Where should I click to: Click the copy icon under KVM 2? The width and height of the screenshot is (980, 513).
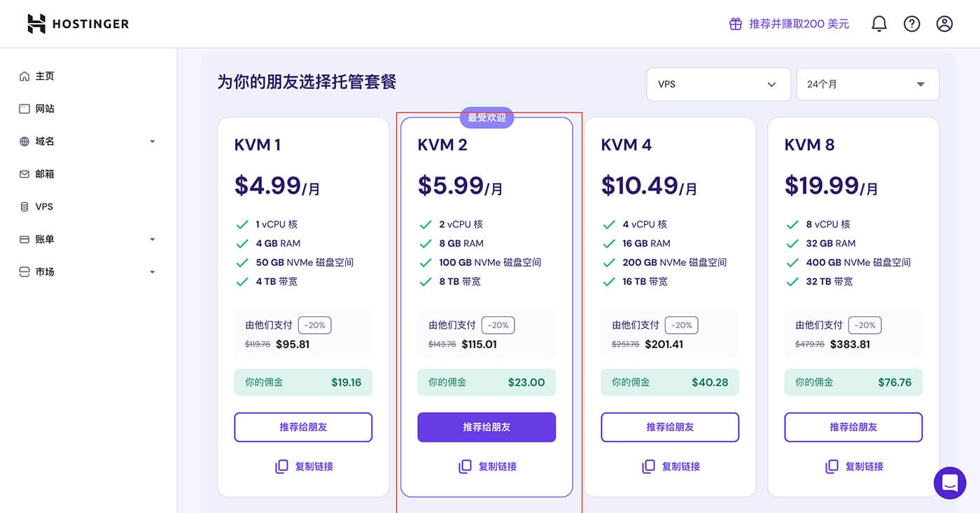465,466
